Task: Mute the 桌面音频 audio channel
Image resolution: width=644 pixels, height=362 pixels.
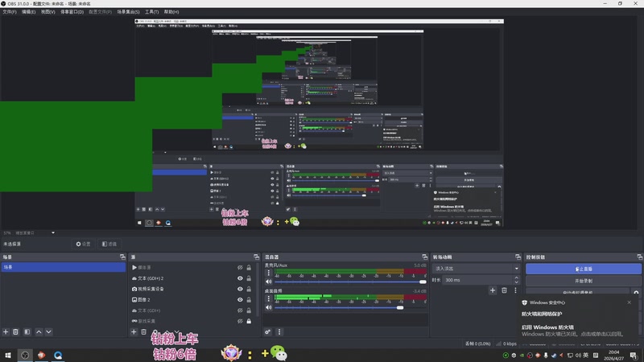Action: [x=269, y=307]
